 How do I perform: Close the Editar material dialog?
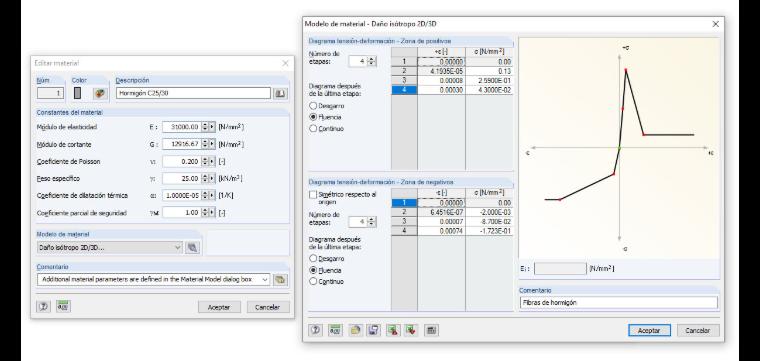(285, 63)
